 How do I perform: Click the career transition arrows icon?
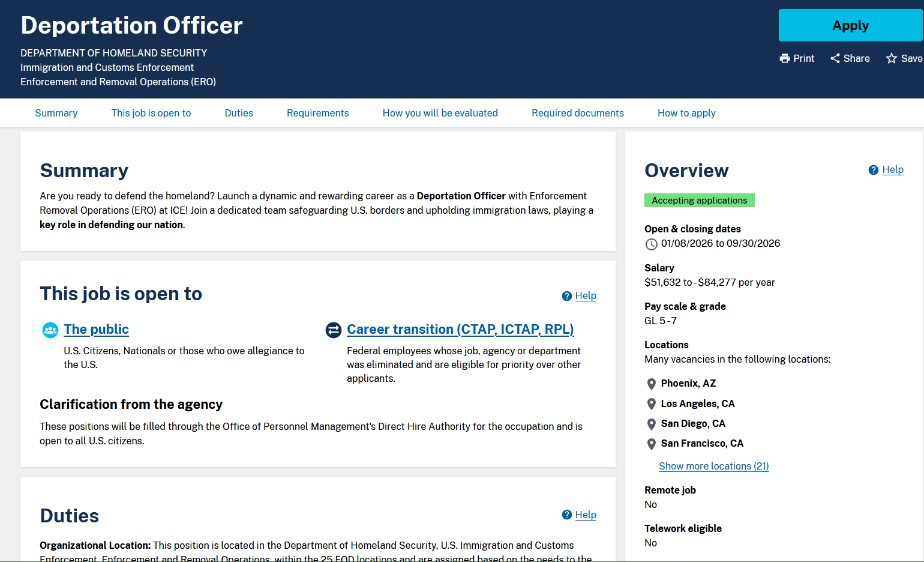coord(334,330)
